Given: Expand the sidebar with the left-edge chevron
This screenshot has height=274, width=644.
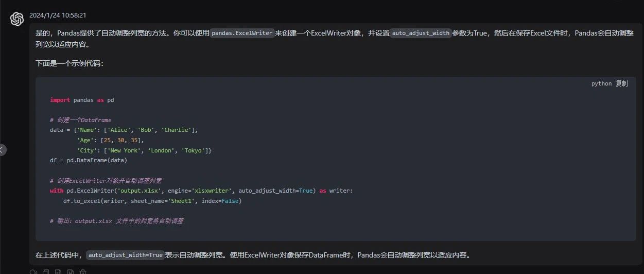Looking at the screenshot, I should 2,150.
